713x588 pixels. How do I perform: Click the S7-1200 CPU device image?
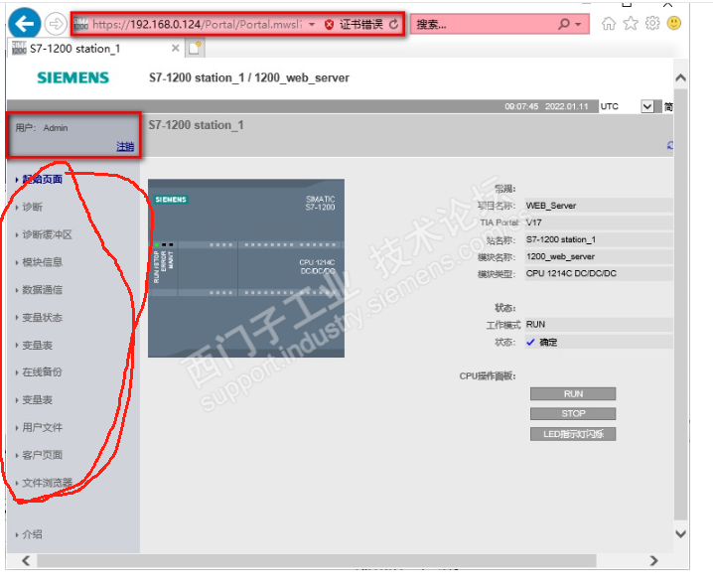(x=246, y=268)
